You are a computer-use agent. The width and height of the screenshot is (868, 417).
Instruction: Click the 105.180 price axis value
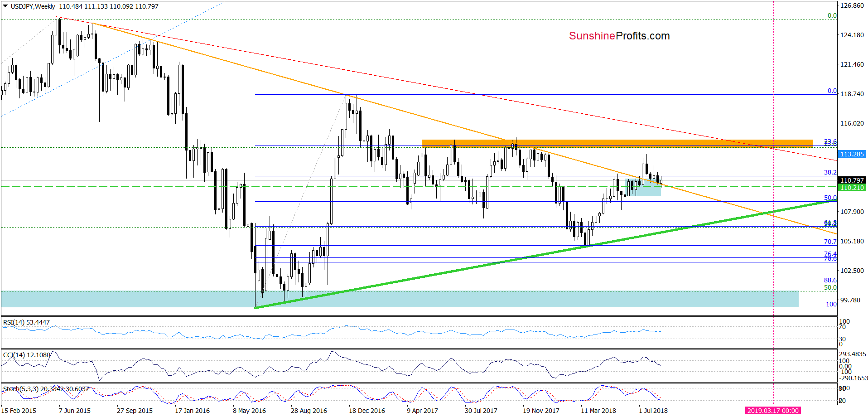852,241
